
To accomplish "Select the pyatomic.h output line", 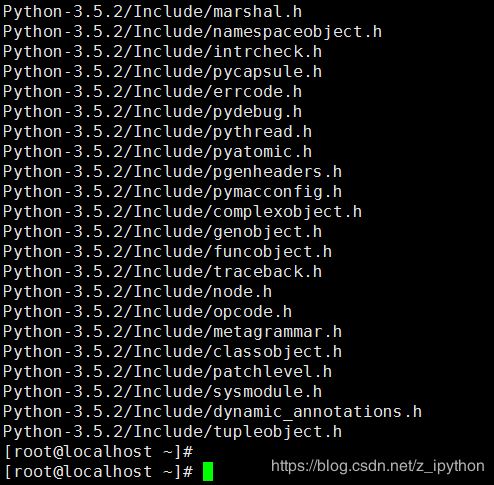I will click(157, 152).
